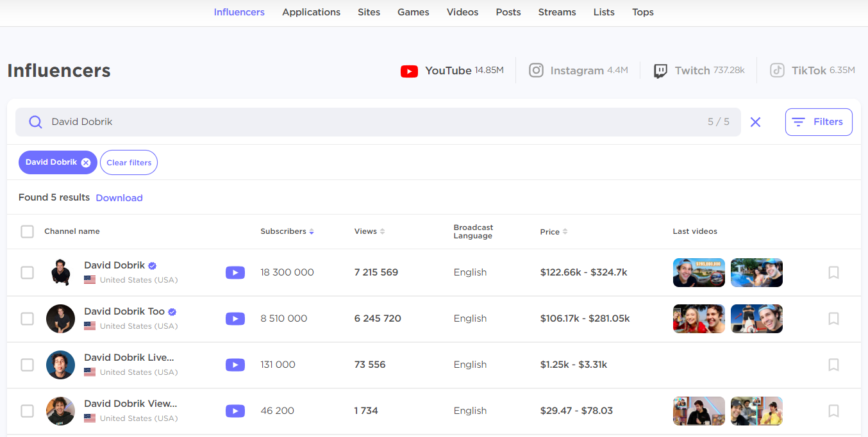Sort by Price column
Screen dimensions: 868x437
click(x=554, y=232)
